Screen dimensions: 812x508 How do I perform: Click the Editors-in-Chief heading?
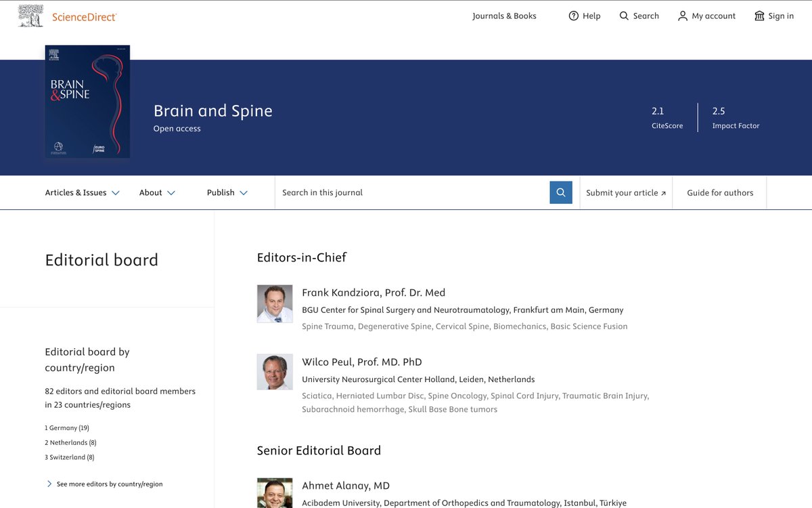(x=302, y=257)
